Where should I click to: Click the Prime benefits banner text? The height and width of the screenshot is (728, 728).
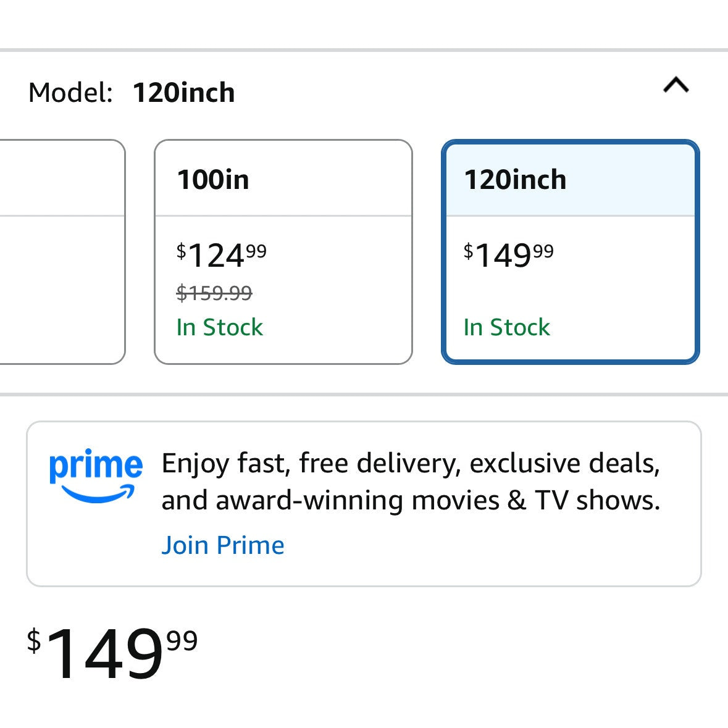point(411,482)
